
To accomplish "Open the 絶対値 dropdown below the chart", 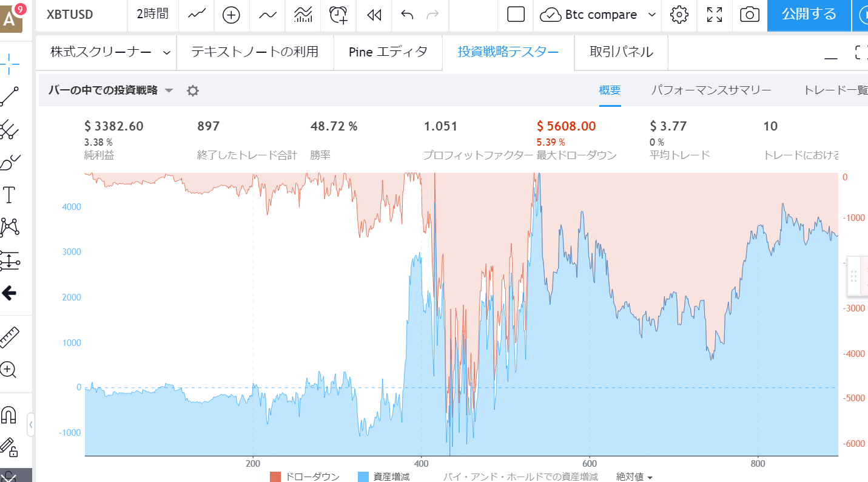I will tap(634, 477).
